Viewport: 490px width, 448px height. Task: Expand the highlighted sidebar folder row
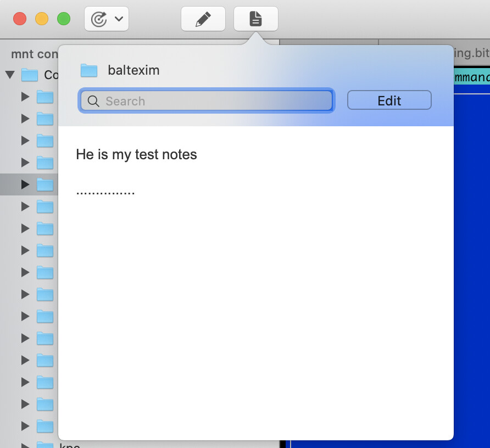point(25,184)
